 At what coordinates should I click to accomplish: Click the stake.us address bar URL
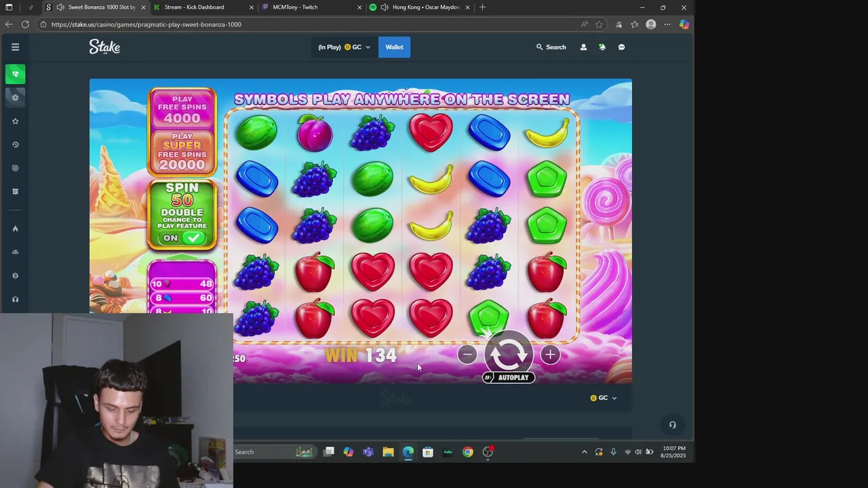[146, 24]
